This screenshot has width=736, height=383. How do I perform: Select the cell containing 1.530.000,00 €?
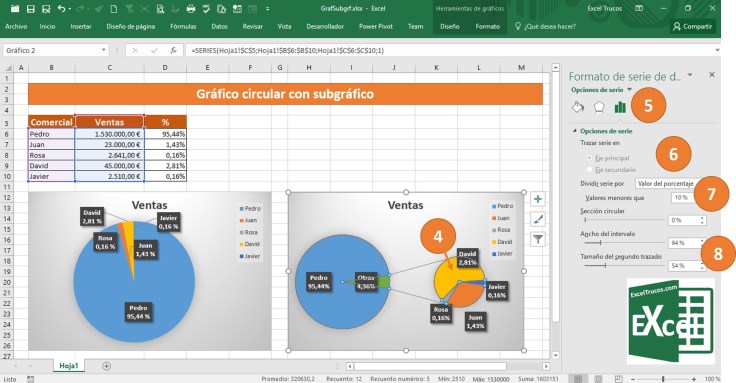109,134
